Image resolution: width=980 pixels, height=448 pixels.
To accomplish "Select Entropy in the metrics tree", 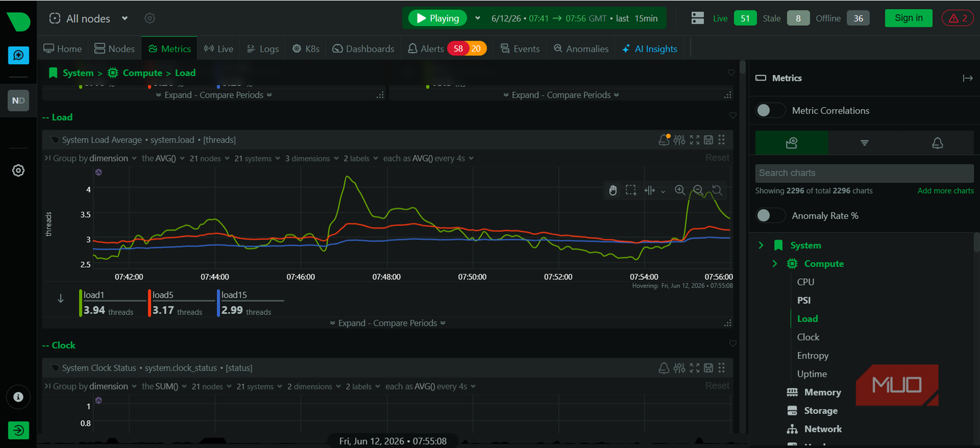I will [x=813, y=355].
